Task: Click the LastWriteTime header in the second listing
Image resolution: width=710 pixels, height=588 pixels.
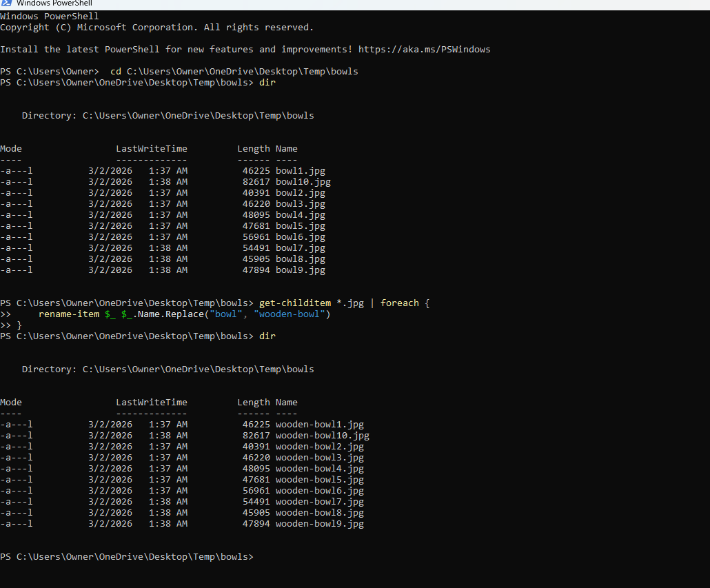Action: (151, 403)
